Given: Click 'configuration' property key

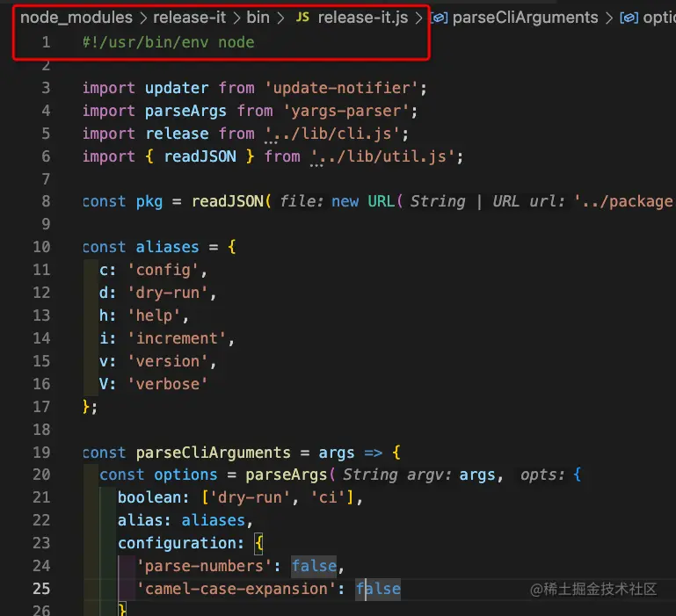Looking at the screenshot, I should pos(177,543).
